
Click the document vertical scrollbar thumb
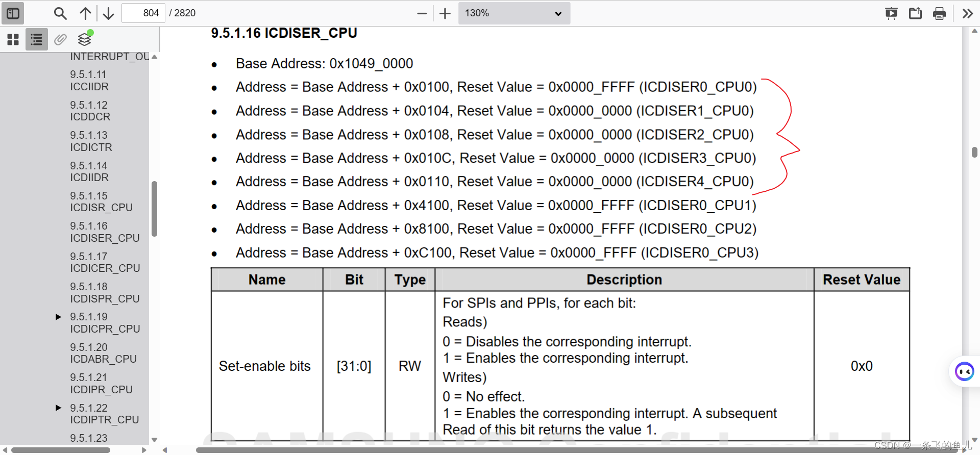tap(974, 152)
